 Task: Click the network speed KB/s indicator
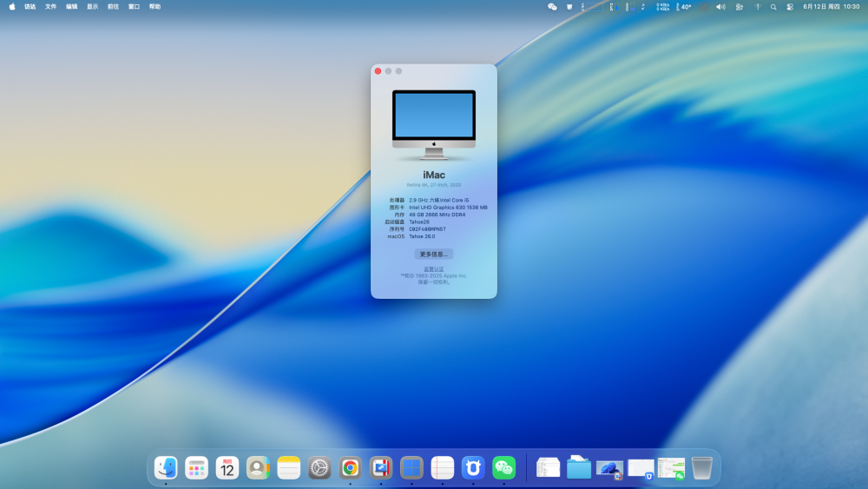point(662,7)
